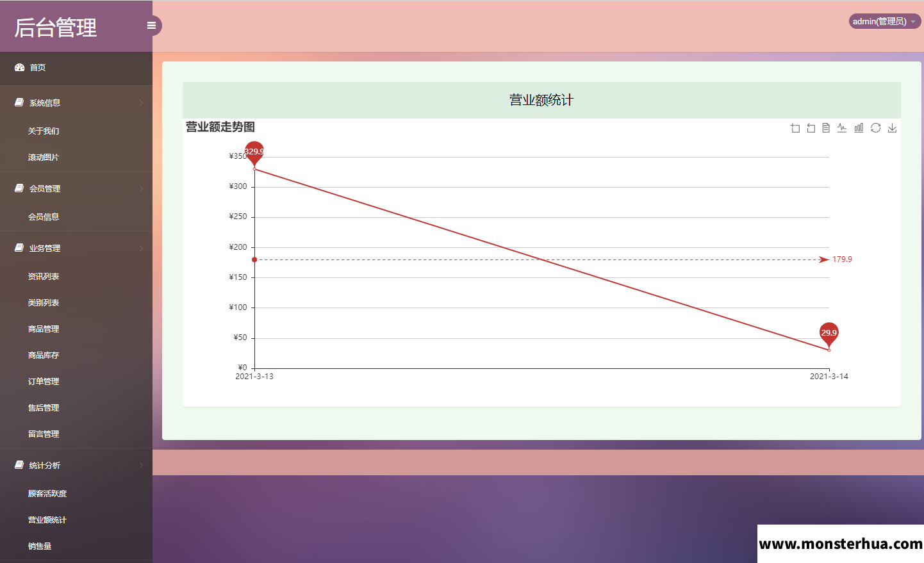Switch chart to bar type
Screen dimensions: 924x563
tap(859, 128)
